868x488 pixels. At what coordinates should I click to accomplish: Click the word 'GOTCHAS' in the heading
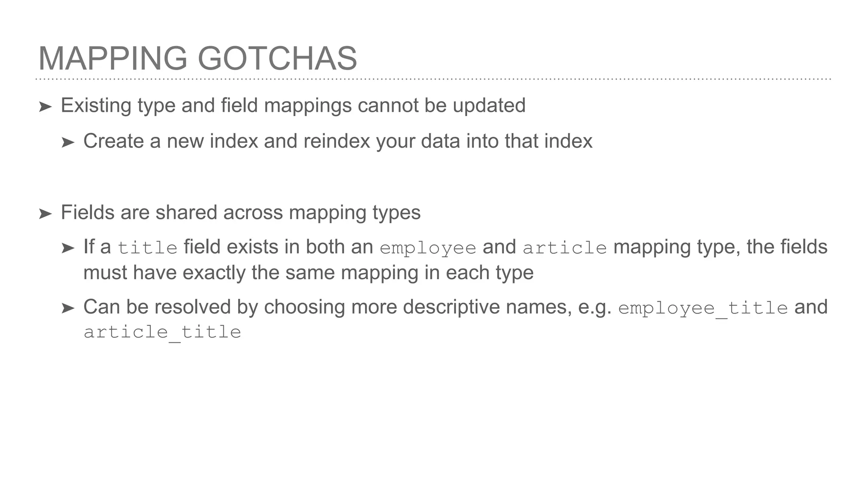point(277,58)
